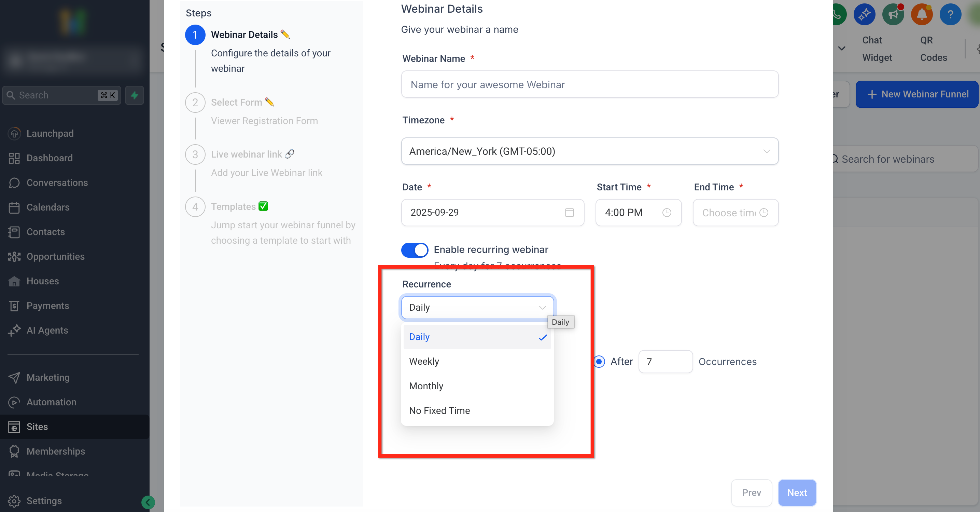980x512 pixels.
Task: Disable the recurring webinar toggle
Action: click(414, 250)
